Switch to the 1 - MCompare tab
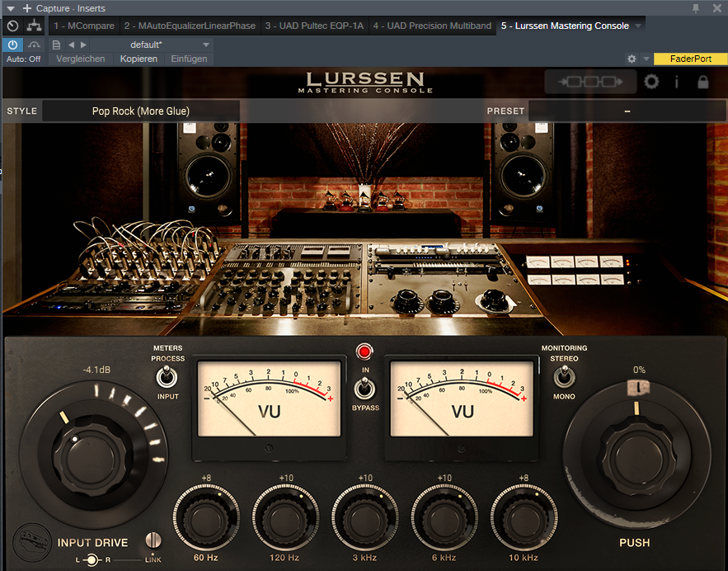Image resolution: width=728 pixels, height=571 pixels. point(84,26)
